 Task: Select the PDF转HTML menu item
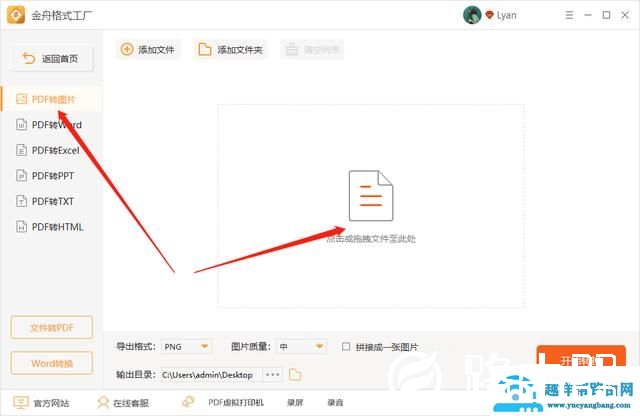[51, 227]
